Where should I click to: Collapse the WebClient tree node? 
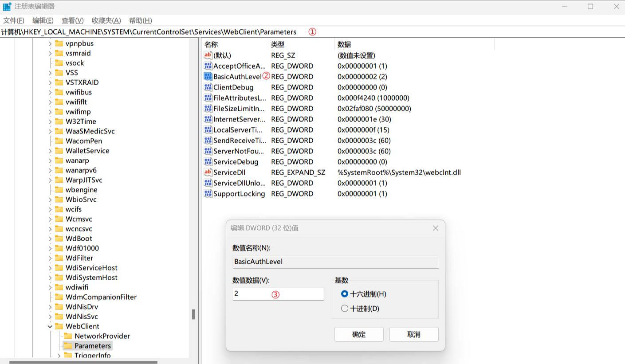pos(50,326)
